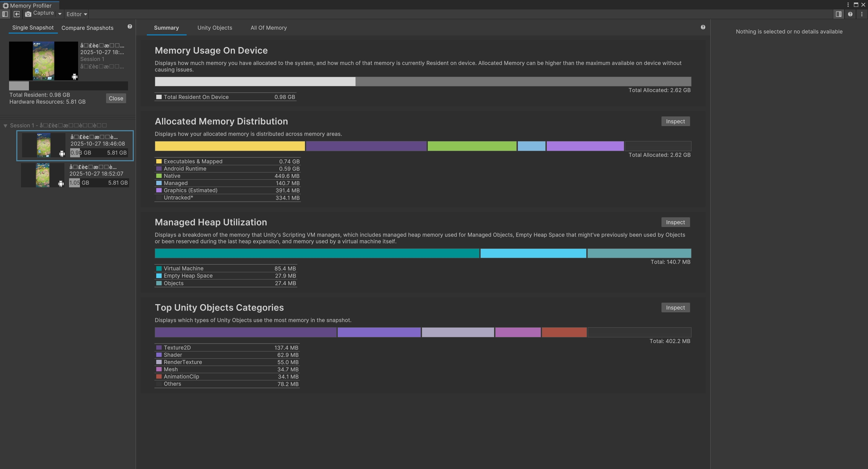
Task: Open the toolbar three-dot options menu
Action: pyautogui.click(x=862, y=14)
